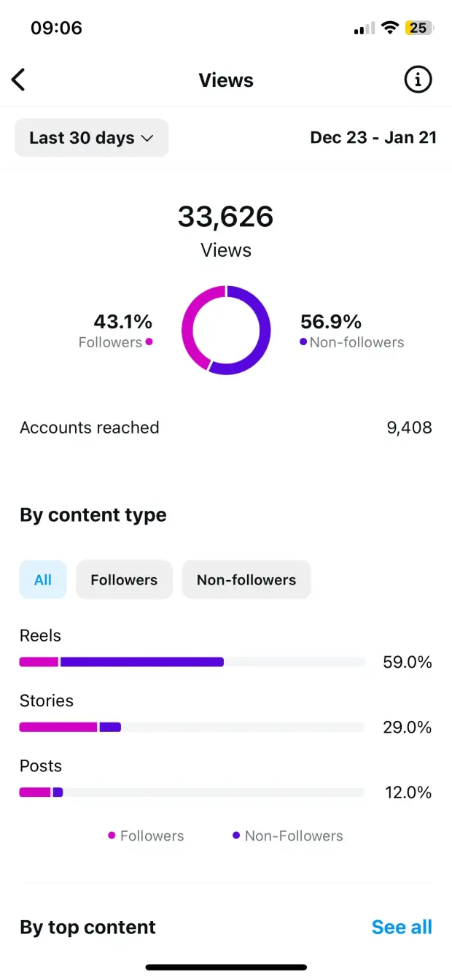Tap the 33,626 Views total
Screen dimensions: 452x980
pos(226,217)
